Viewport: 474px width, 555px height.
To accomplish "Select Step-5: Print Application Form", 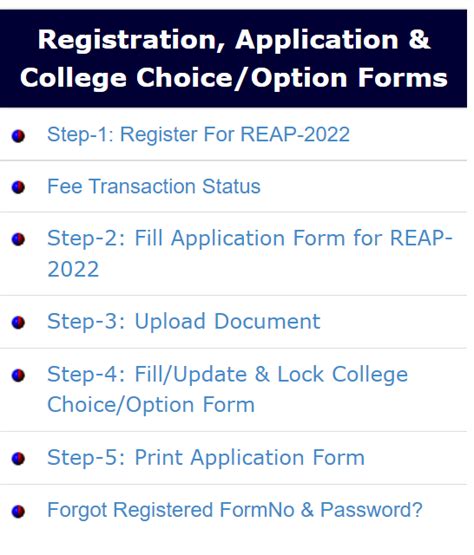I will (x=206, y=458).
